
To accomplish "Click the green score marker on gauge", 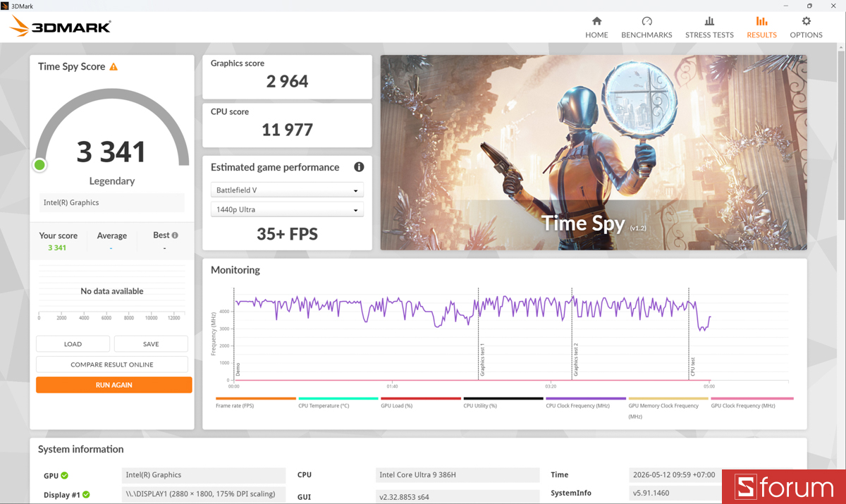I will [x=39, y=165].
